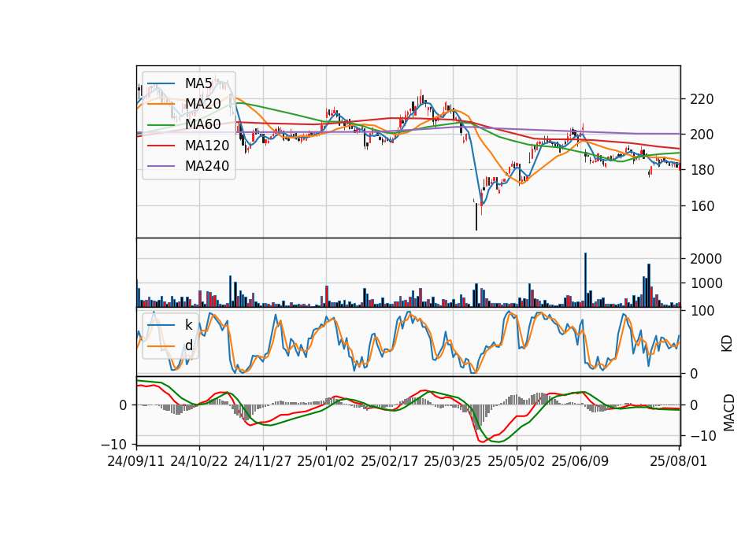This screenshot has height=543, width=756.
Task: Click the 1000 volume axis label
Action: [x=706, y=283]
